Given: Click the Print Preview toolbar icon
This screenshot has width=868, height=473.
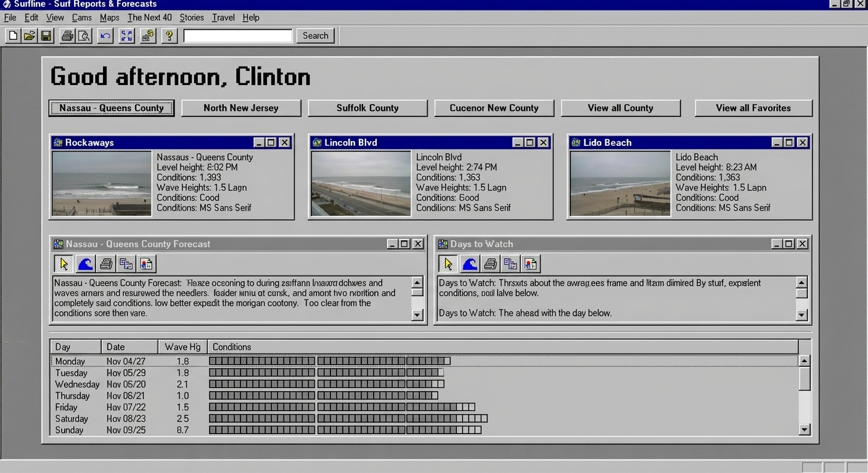Looking at the screenshot, I should pos(84,36).
